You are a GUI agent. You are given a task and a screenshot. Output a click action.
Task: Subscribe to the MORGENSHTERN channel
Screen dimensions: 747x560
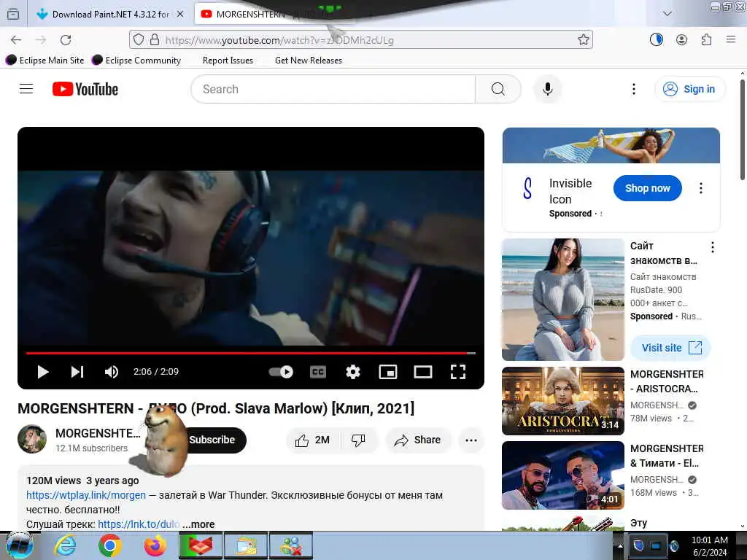[214, 440]
